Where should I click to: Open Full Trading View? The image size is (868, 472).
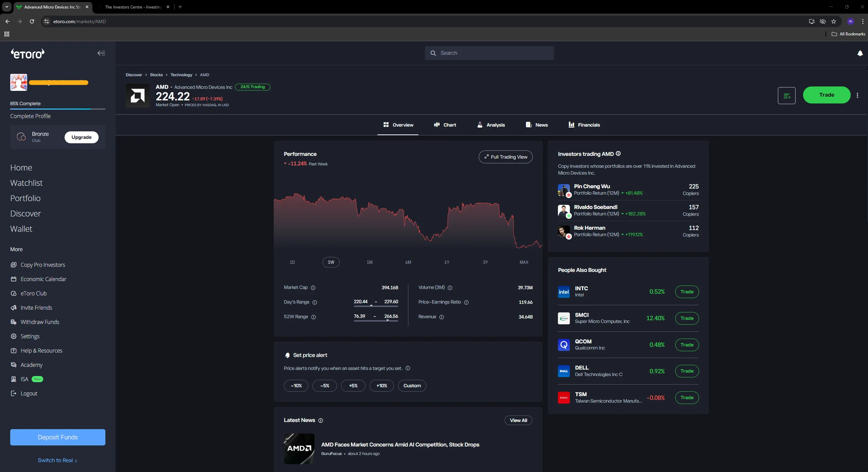505,157
